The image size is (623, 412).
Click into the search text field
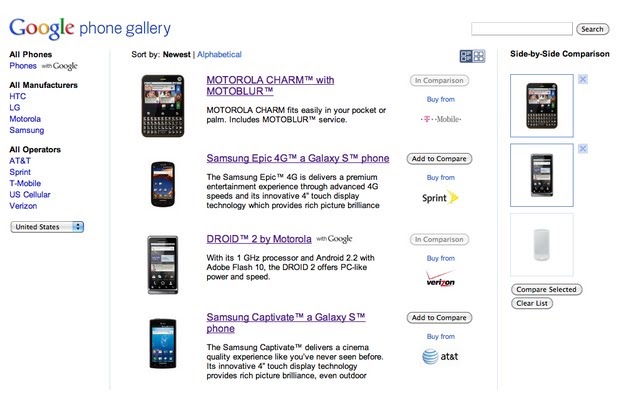coord(521,29)
